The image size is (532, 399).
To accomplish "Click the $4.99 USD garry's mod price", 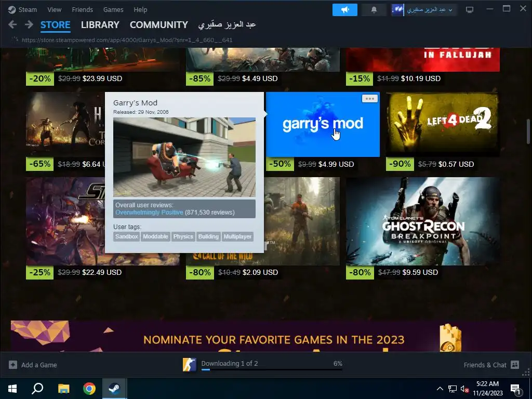I will pyautogui.click(x=336, y=164).
